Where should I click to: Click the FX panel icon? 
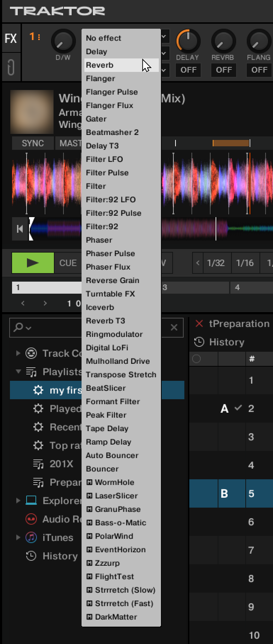tap(11, 38)
